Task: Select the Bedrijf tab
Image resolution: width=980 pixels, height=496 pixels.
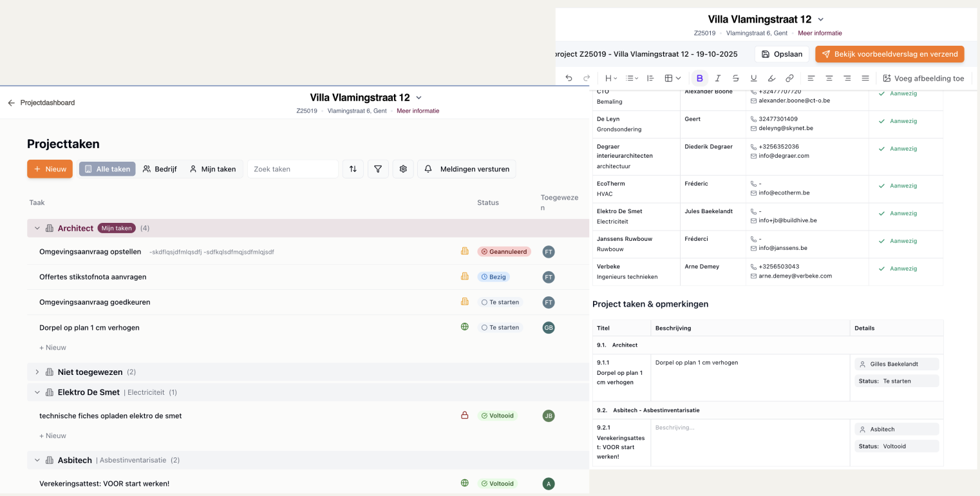Action: point(160,169)
